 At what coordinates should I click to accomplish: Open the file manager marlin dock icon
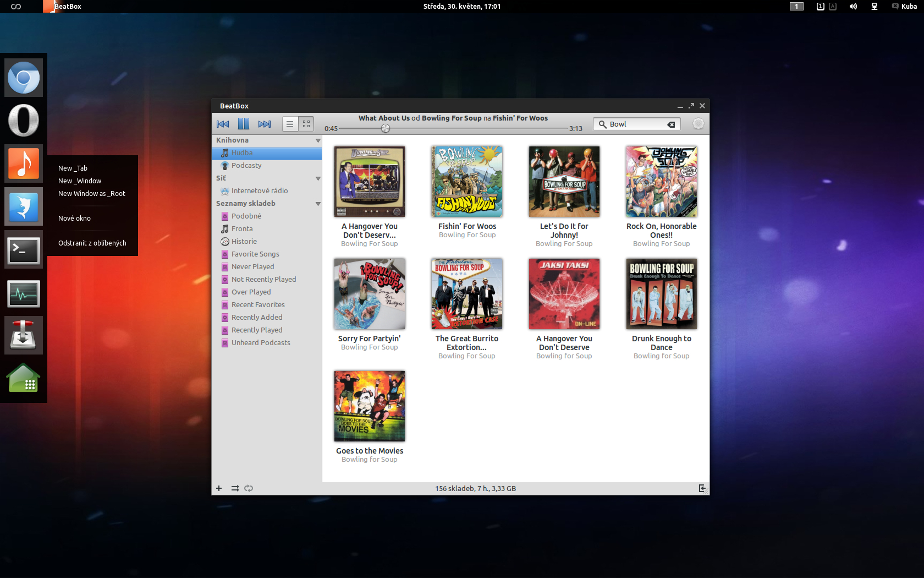[x=24, y=206]
